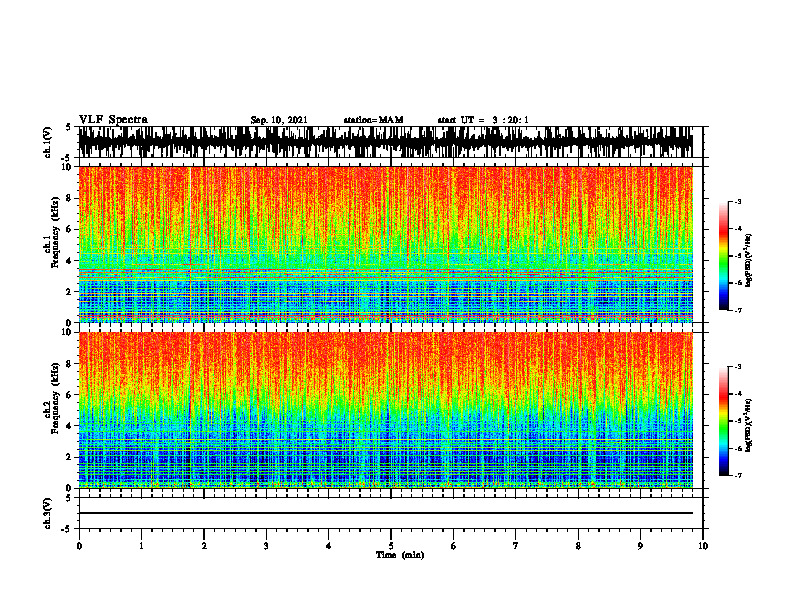Click the "-5" volt tick of ch.1(V) axis
The width and height of the screenshot is (792, 612).
[x=66, y=158]
